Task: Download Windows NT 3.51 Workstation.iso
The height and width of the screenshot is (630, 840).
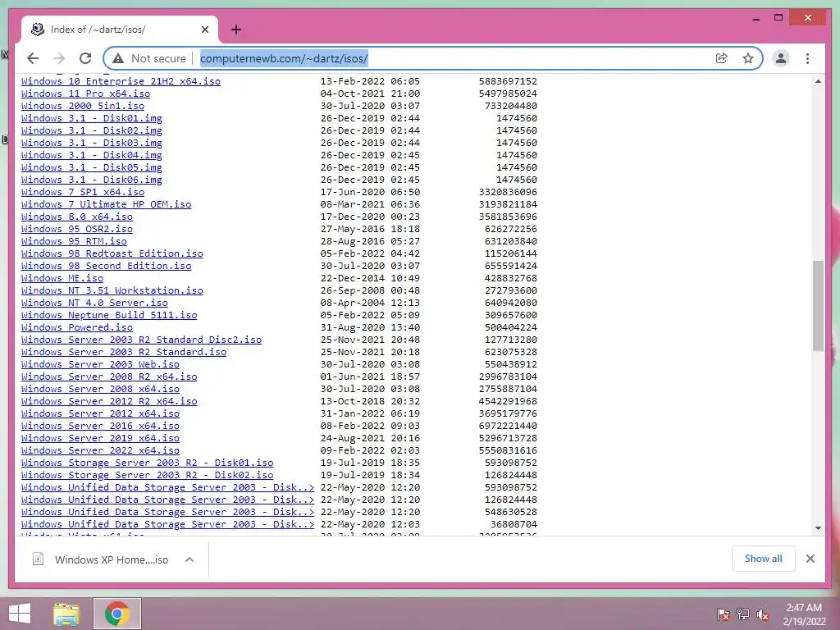Action: (x=112, y=291)
